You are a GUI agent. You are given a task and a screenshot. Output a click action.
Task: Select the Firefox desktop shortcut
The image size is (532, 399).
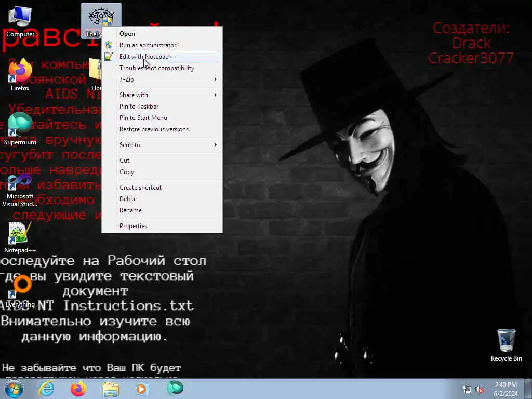tap(20, 75)
